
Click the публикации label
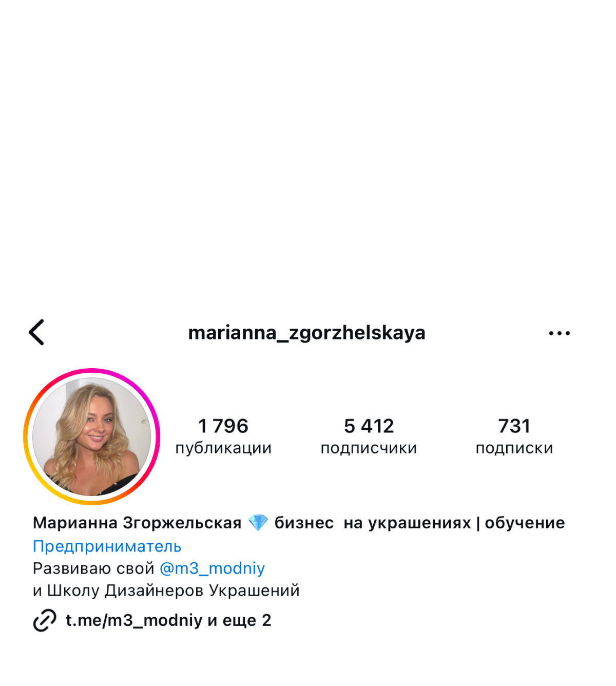tap(223, 448)
